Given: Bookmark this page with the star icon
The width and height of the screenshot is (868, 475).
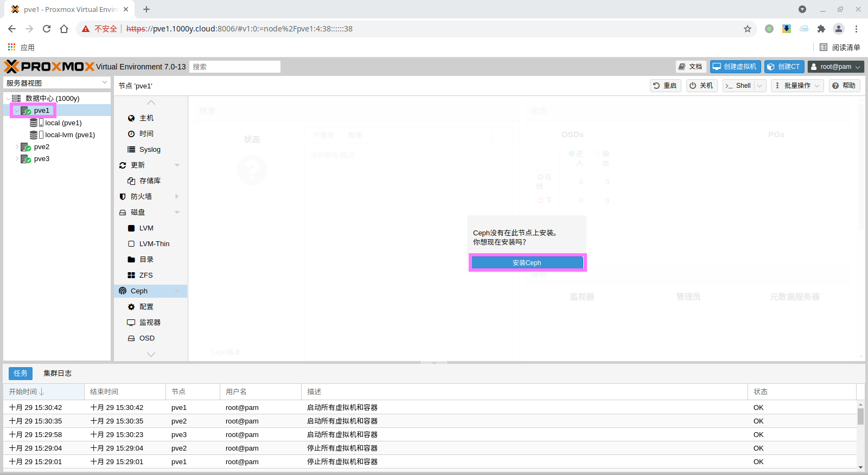Looking at the screenshot, I should 748,29.
